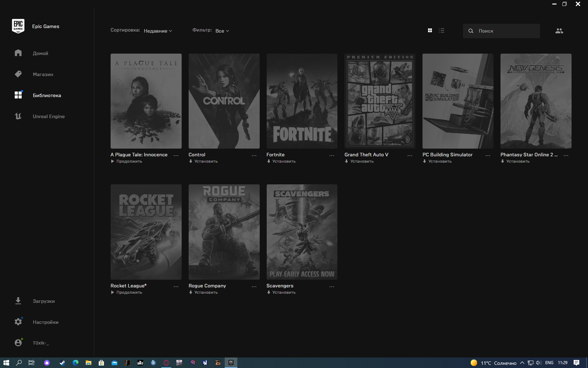This screenshot has width=588, height=368.
Task: Open Steam from the taskbar
Action: (62, 363)
